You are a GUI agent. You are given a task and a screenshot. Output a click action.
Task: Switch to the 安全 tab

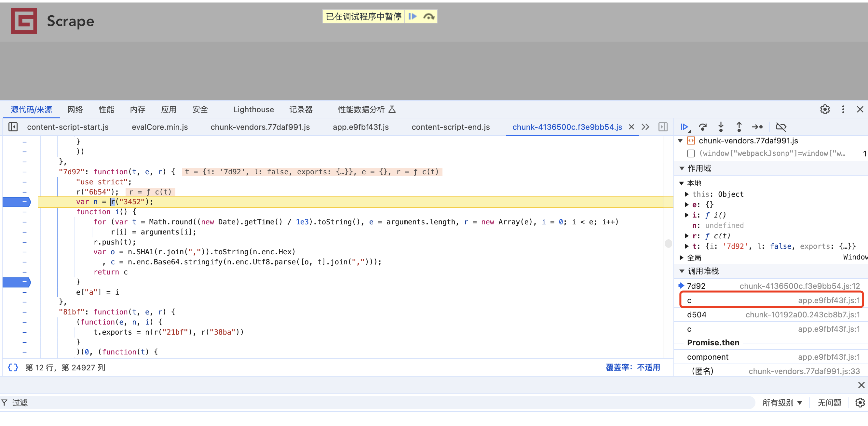click(200, 110)
